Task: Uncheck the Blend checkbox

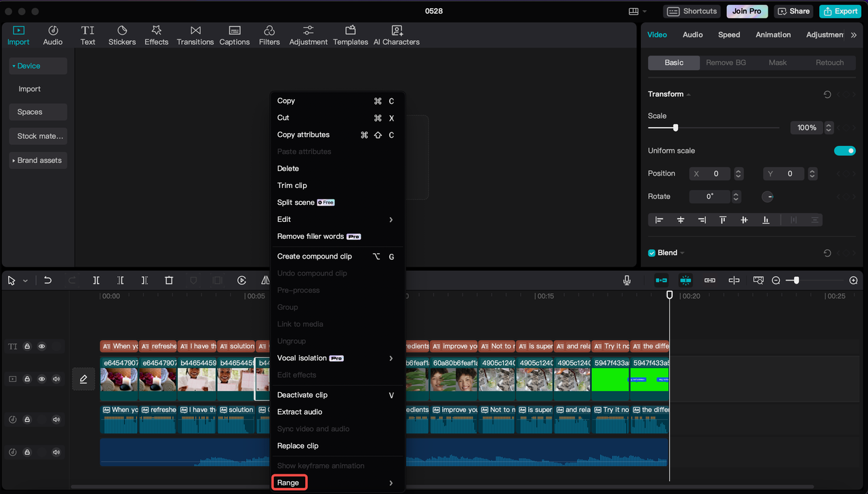Action: tap(652, 252)
